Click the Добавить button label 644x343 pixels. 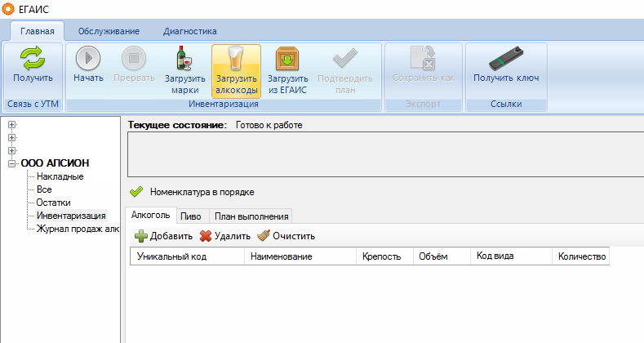click(171, 236)
